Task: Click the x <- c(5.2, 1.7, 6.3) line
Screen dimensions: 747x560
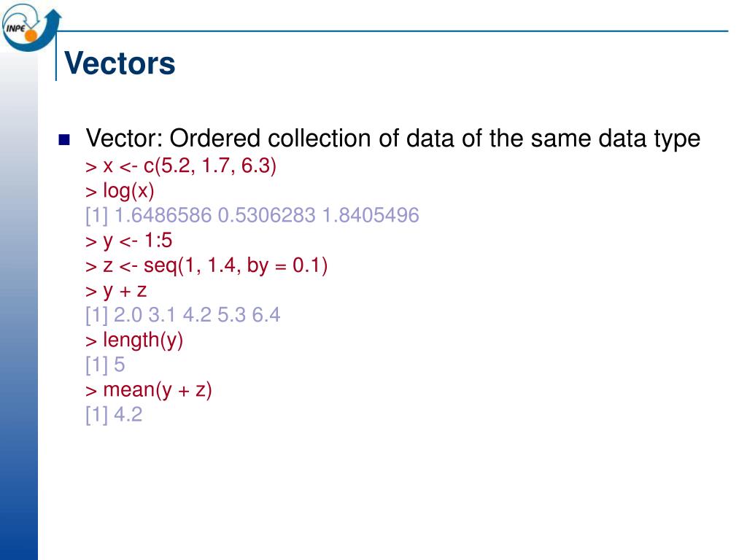Action: pyautogui.click(x=181, y=166)
